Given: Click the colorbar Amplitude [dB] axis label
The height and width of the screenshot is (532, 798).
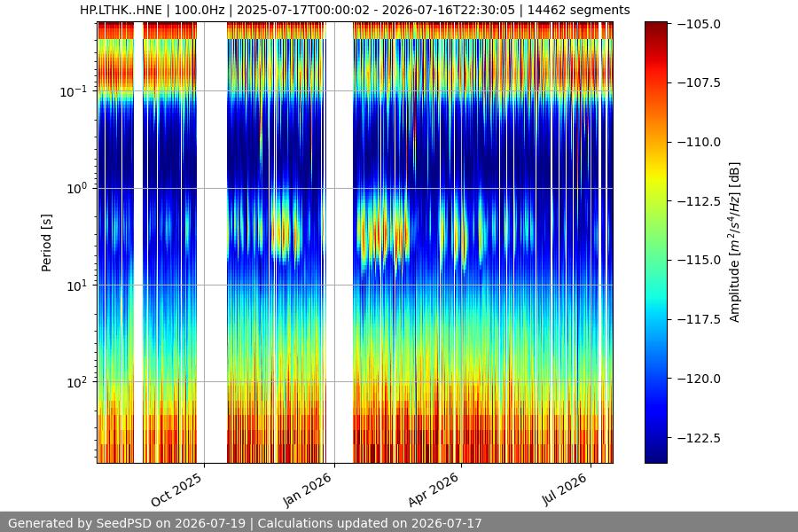Looking at the screenshot, I should (734, 242).
